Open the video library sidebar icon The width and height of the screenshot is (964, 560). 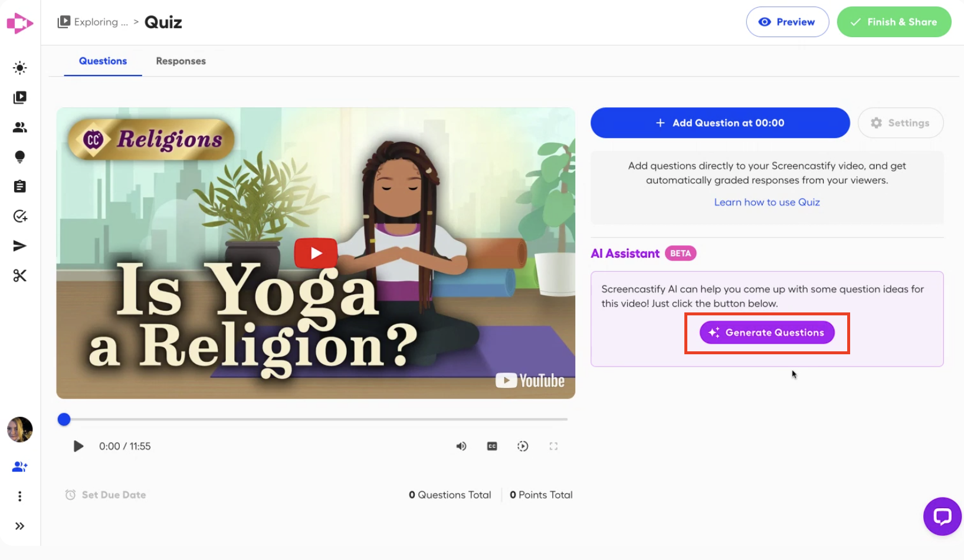tap(20, 97)
